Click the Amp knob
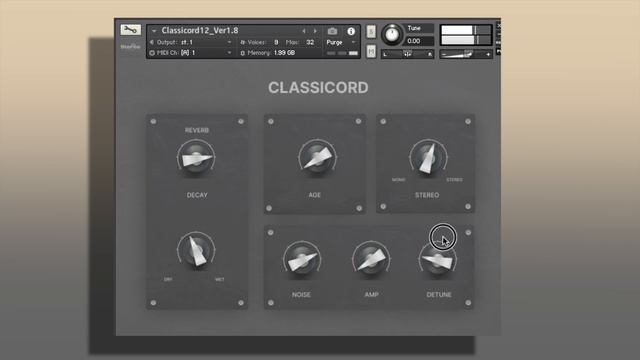 pyautogui.click(x=371, y=260)
